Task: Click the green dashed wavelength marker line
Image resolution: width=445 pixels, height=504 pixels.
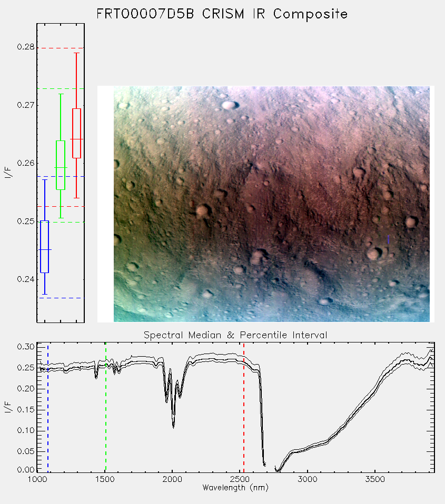Action: click(x=105, y=407)
